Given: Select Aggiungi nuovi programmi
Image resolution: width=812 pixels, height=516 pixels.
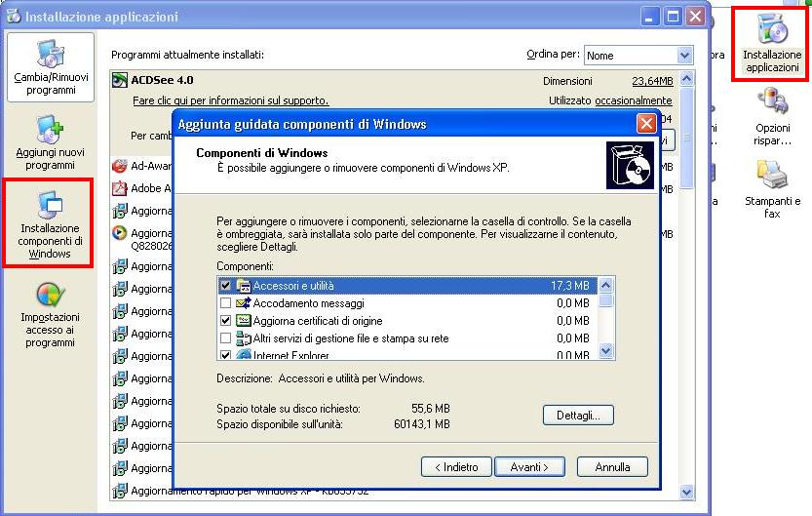Looking at the screenshot, I should 51,143.
